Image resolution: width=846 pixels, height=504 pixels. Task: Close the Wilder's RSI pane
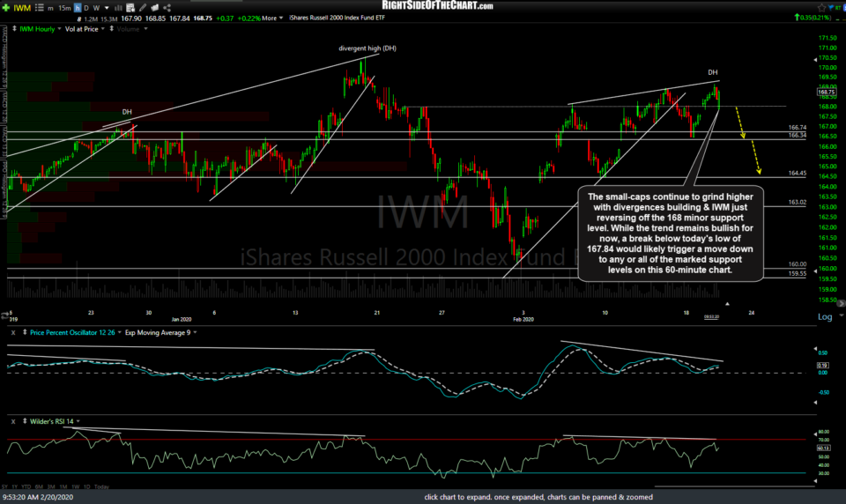pos(13,421)
